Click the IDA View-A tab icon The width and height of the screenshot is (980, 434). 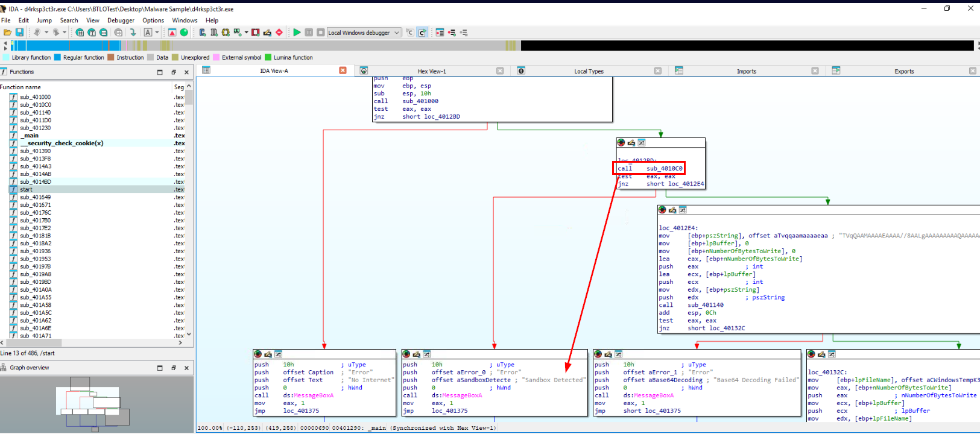206,71
